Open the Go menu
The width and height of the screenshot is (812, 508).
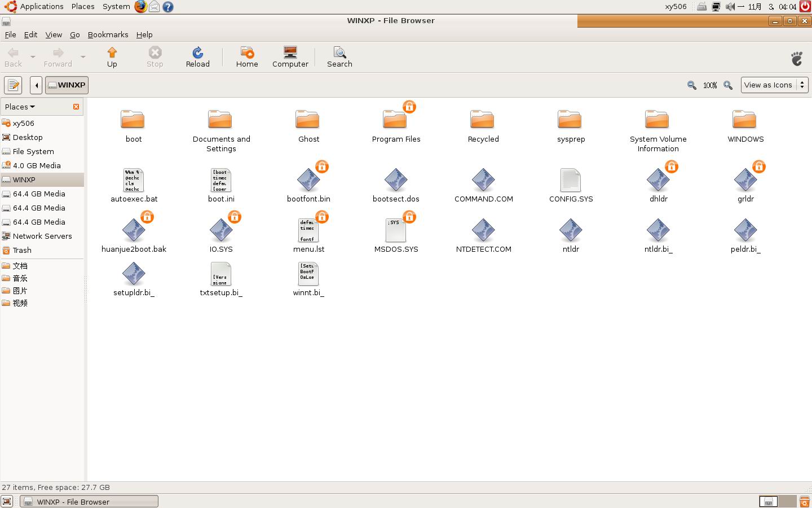coord(74,34)
